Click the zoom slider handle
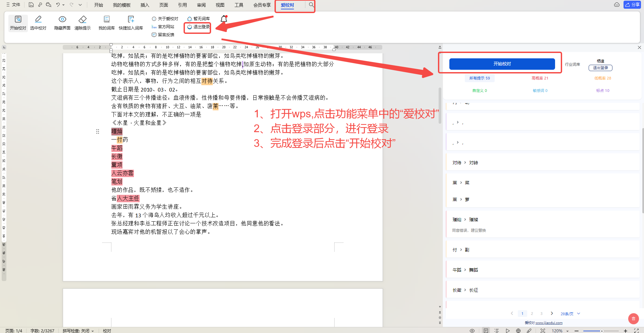The height and width of the screenshot is (333, 644). click(602, 331)
